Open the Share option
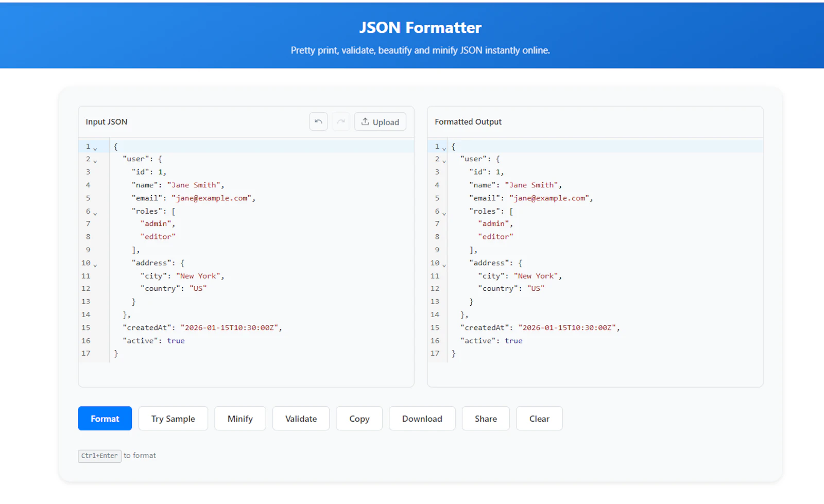Image resolution: width=824 pixels, height=504 pixels. (486, 419)
